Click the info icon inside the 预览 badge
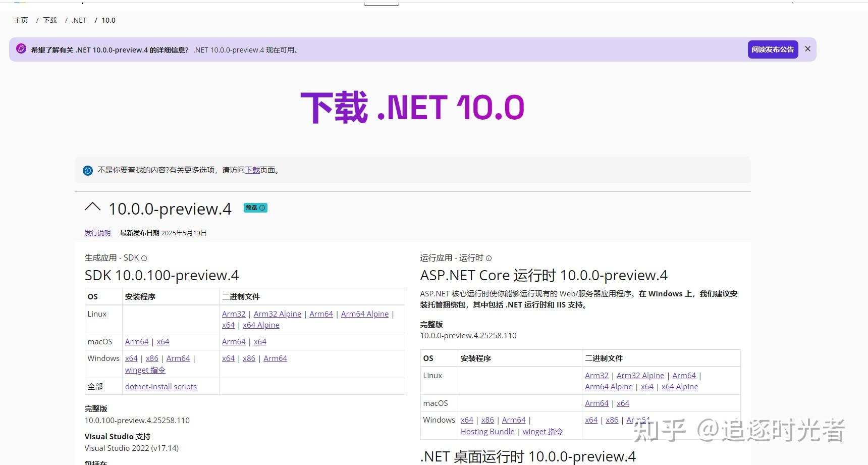This screenshot has width=868, height=465. coord(262,208)
